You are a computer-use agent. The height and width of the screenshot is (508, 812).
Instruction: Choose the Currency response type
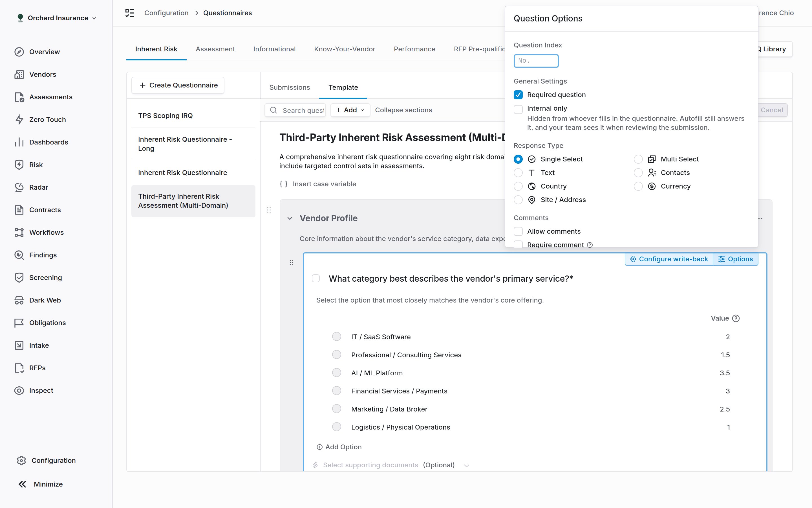(638, 186)
